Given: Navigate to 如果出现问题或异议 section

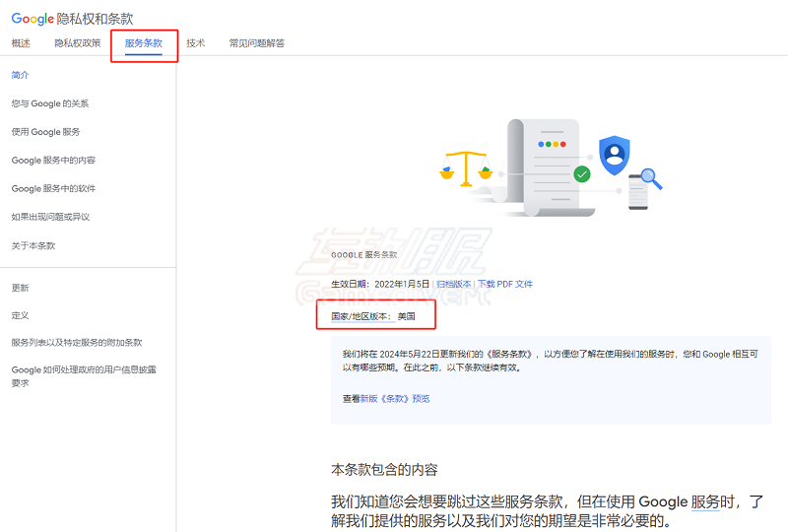Looking at the screenshot, I should 50,217.
